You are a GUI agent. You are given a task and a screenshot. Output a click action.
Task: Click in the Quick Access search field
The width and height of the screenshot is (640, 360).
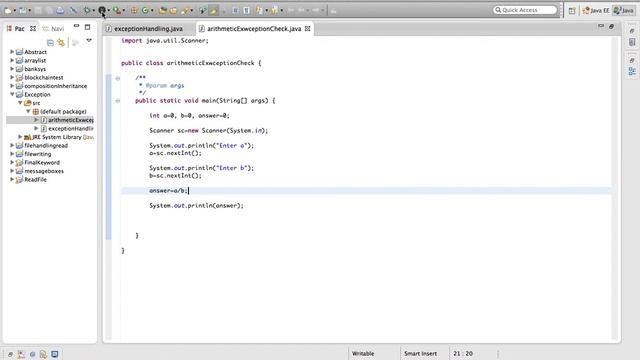tap(525, 10)
